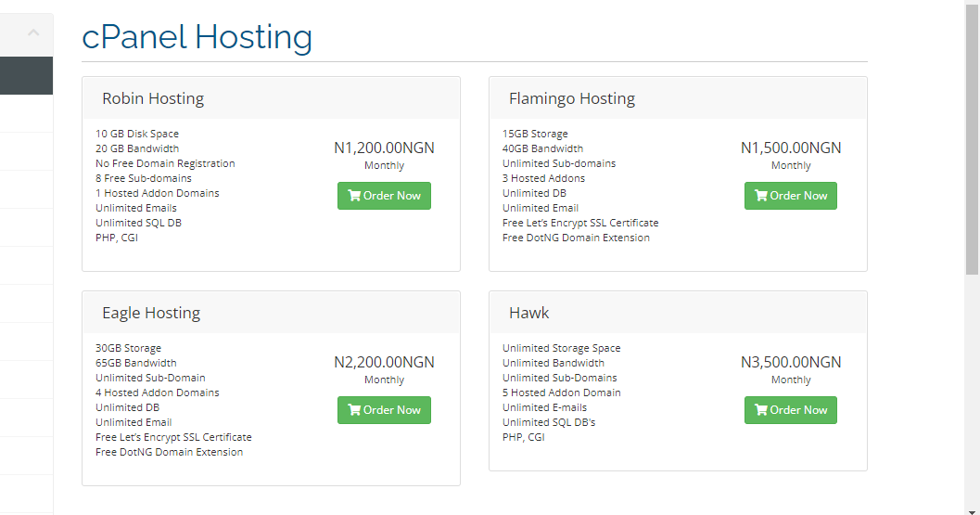The height and width of the screenshot is (515, 980).
Task: Click cart icon in Robin Hosting order button
Action: (x=354, y=196)
